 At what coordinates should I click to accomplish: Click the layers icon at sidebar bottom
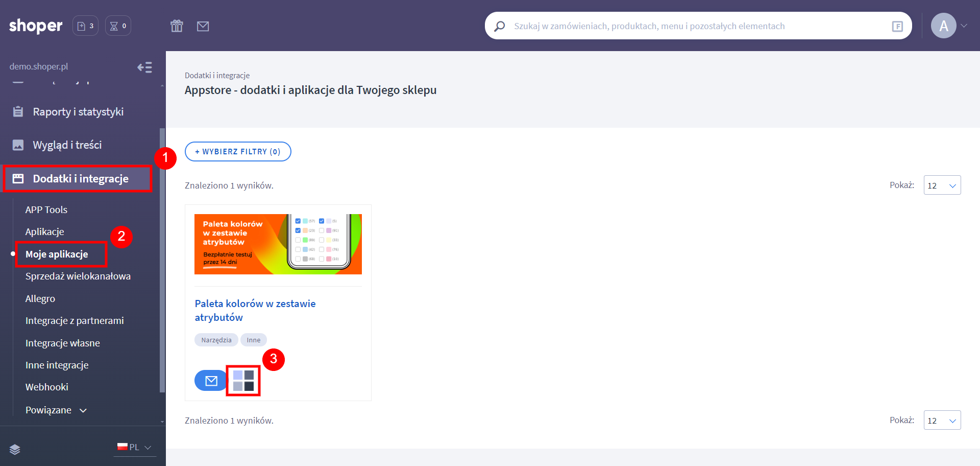coord(15,449)
